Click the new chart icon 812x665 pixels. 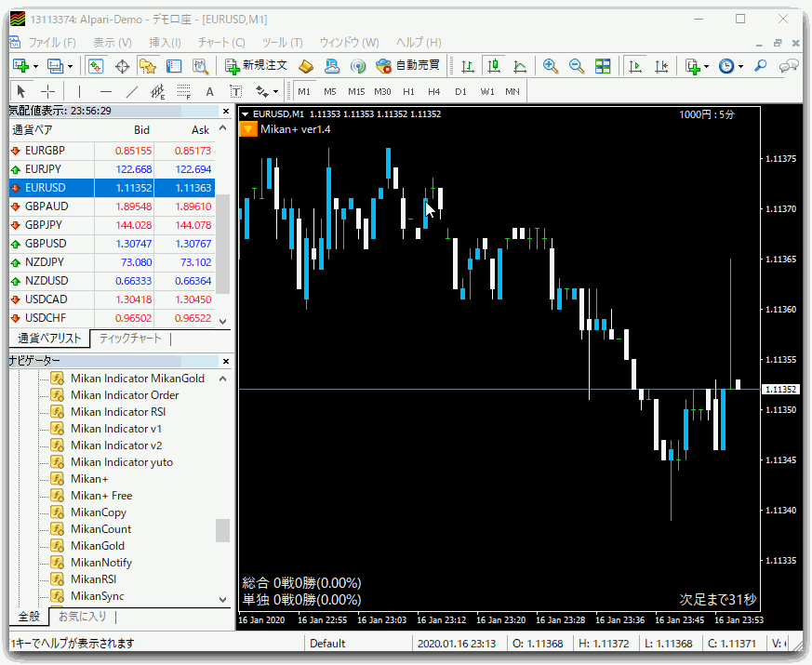pyautogui.click(x=21, y=66)
